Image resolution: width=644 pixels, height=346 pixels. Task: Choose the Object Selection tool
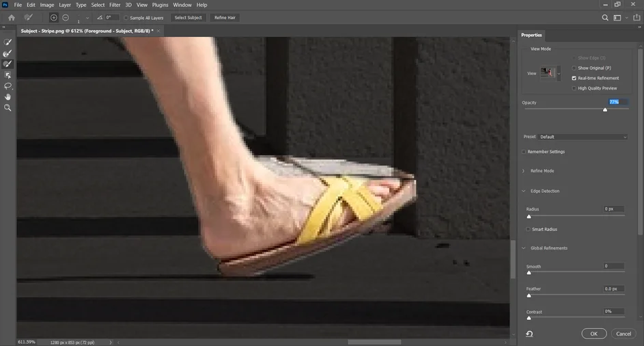pos(8,75)
